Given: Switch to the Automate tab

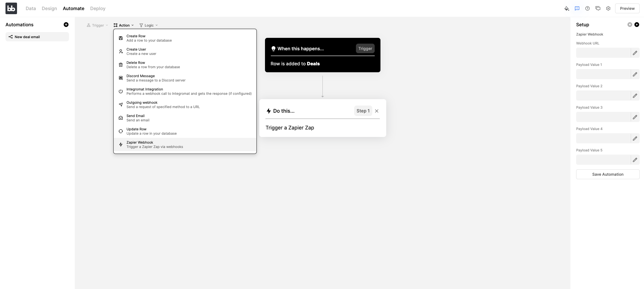Looking at the screenshot, I should (x=74, y=8).
